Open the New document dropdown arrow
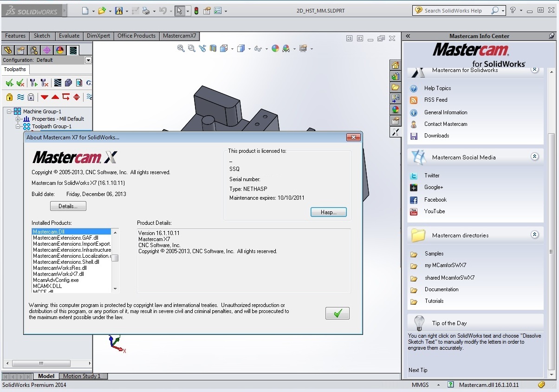Viewport: 559px width, 392px height. click(x=93, y=11)
